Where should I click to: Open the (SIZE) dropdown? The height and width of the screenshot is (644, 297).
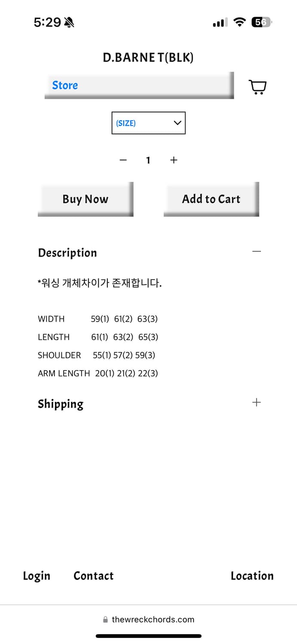point(148,123)
